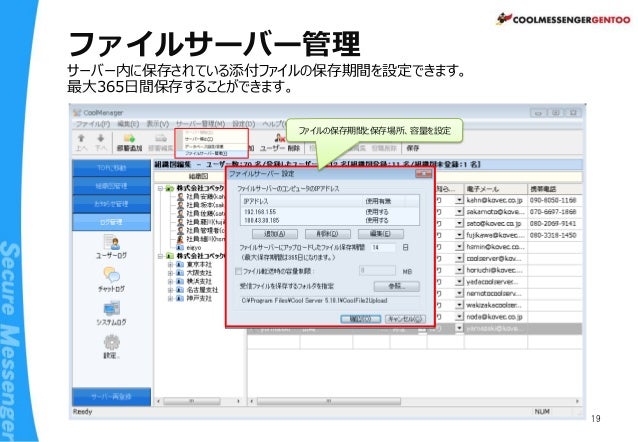Open the 設定 gear icon in sidebar
The image size is (638, 442).
click(x=111, y=343)
